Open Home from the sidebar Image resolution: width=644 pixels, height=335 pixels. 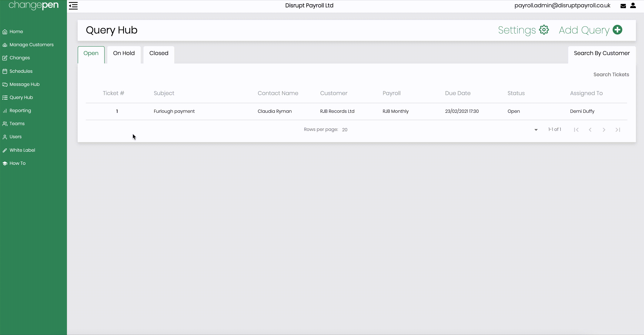click(16, 32)
